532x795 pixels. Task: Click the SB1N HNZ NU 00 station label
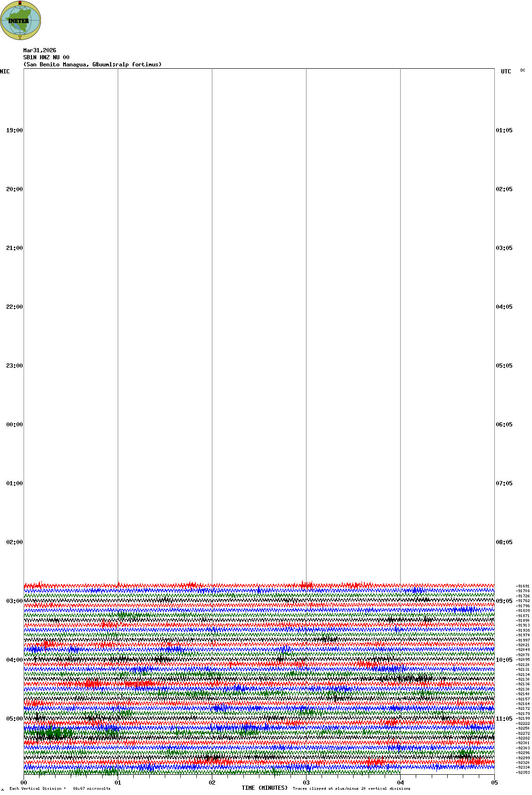point(46,57)
